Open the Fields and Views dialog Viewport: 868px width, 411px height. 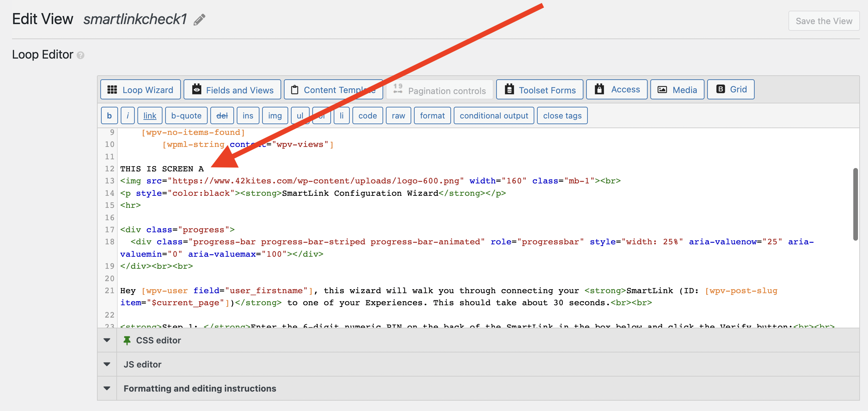point(232,90)
